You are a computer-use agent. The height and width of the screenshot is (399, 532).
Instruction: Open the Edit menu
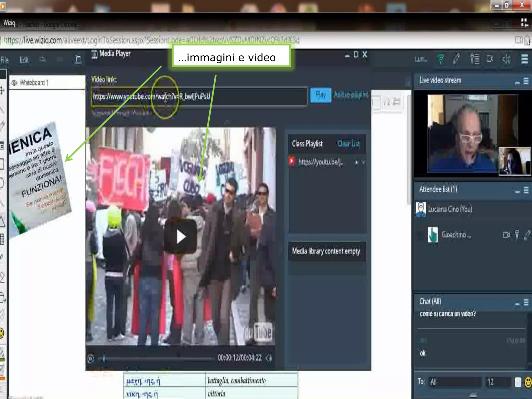click(x=24, y=60)
